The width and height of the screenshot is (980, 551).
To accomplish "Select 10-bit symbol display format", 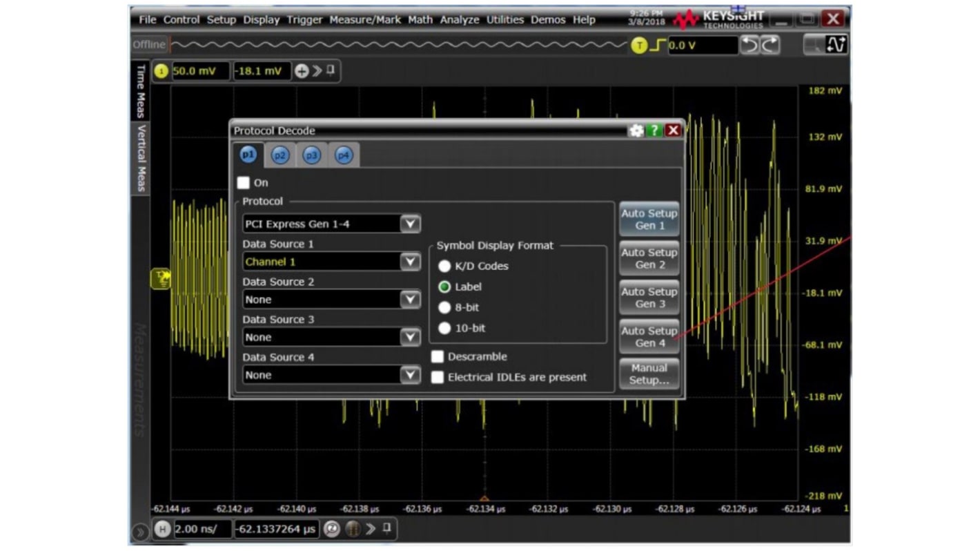I will point(444,328).
